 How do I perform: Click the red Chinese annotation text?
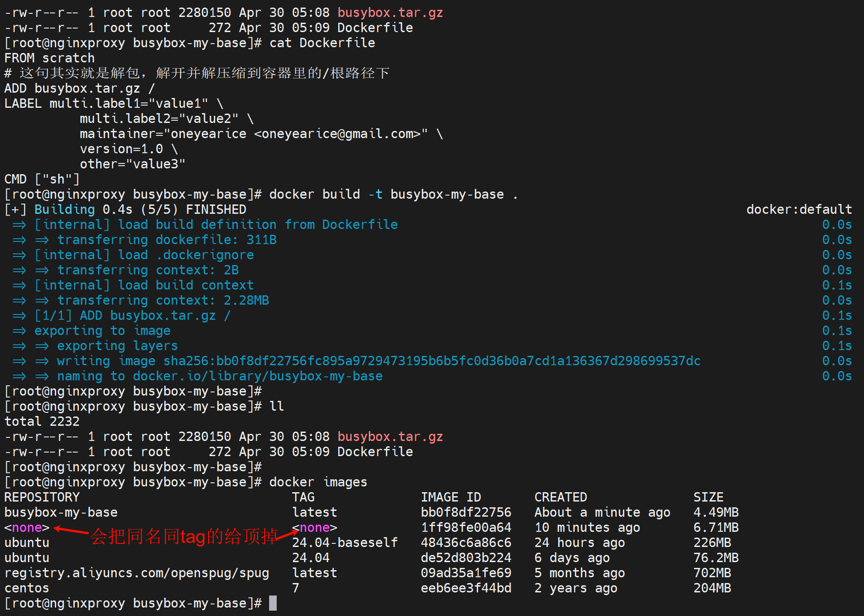184,536
